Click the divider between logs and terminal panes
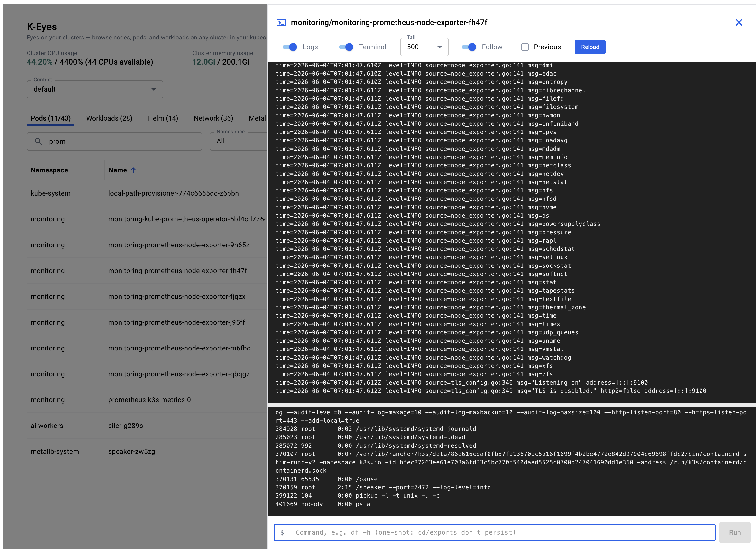This screenshot has width=756, height=549. coord(512,405)
